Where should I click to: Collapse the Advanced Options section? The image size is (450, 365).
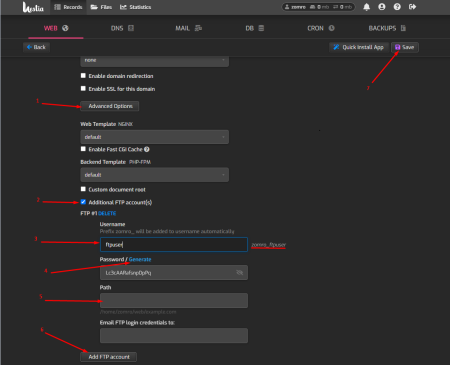(110, 106)
